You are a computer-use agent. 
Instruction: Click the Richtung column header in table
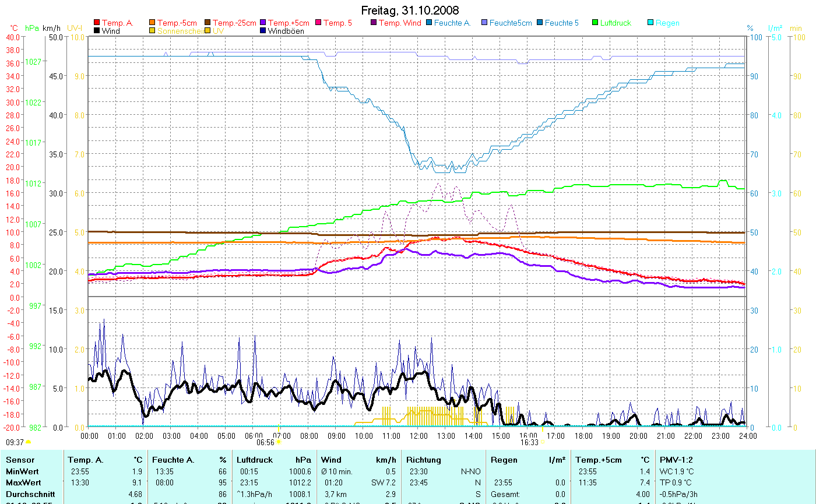coord(423,460)
